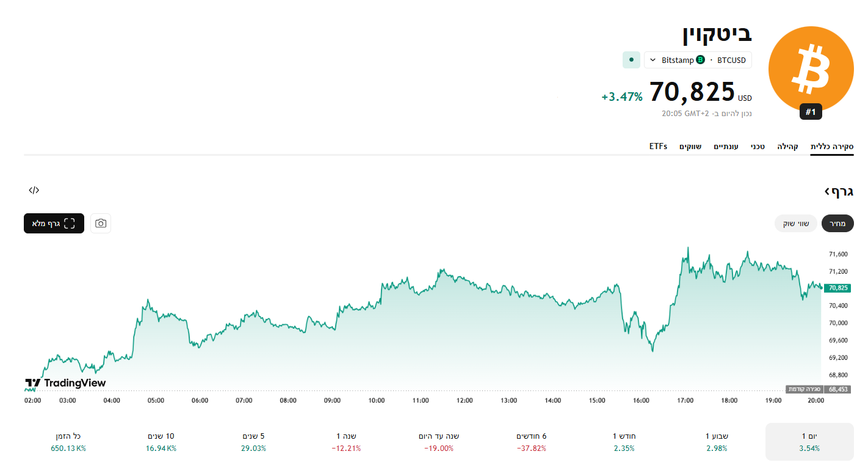Select the חודש 1 time range
The width and height of the screenshot is (868, 465).
[x=624, y=442]
